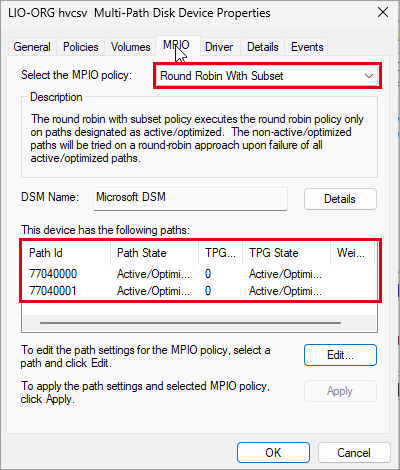Click the DSM Name text field
The height and width of the screenshot is (470, 400).
[190, 199]
